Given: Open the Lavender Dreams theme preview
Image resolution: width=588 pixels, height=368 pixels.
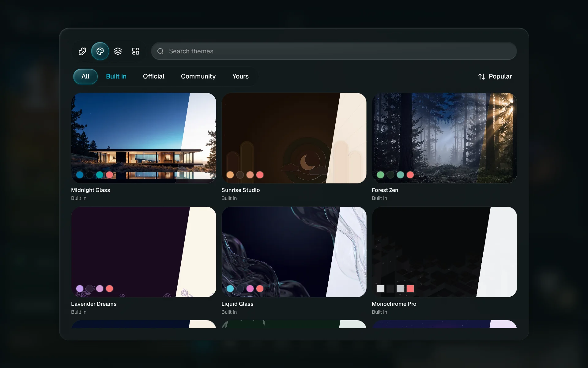Looking at the screenshot, I should point(144,252).
